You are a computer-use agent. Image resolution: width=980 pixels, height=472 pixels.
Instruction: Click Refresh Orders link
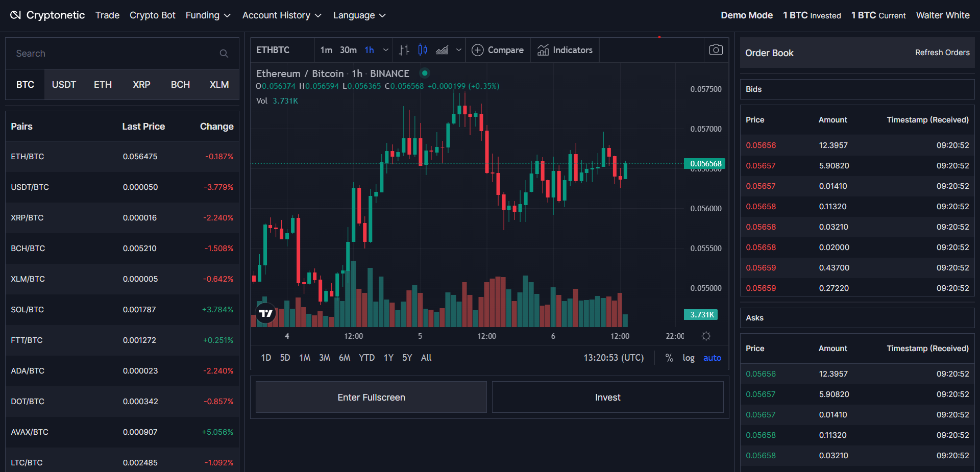pyautogui.click(x=942, y=53)
